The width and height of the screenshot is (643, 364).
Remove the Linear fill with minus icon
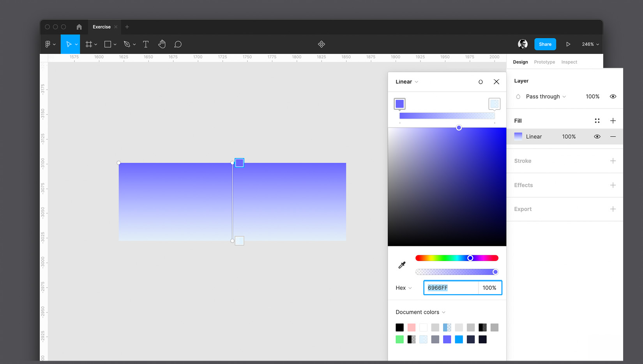coord(613,137)
